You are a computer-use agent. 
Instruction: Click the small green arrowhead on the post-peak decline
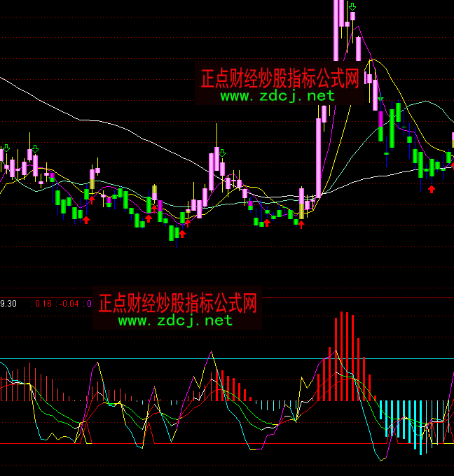(x=380, y=99)
